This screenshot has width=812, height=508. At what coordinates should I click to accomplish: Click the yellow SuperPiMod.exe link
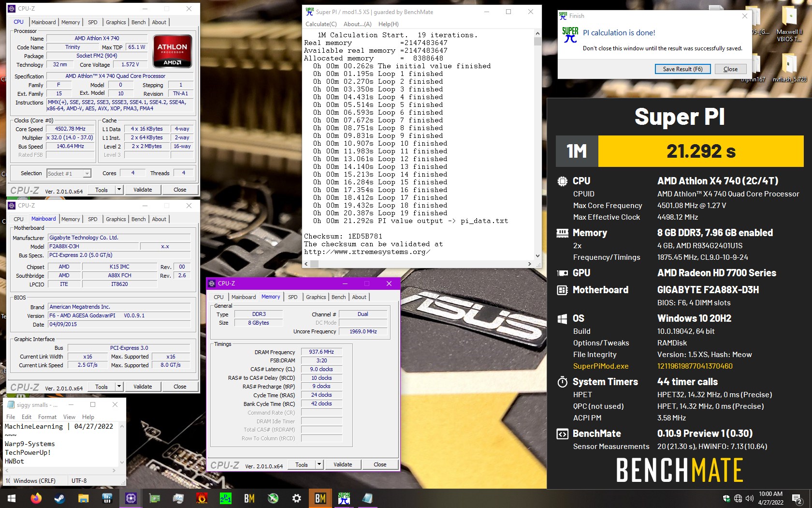click(601, 366)
